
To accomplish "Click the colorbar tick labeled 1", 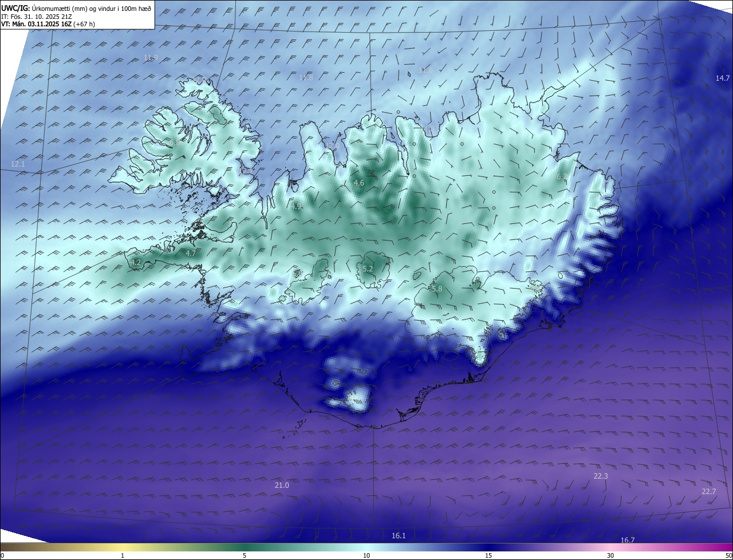I will point(123,555).
